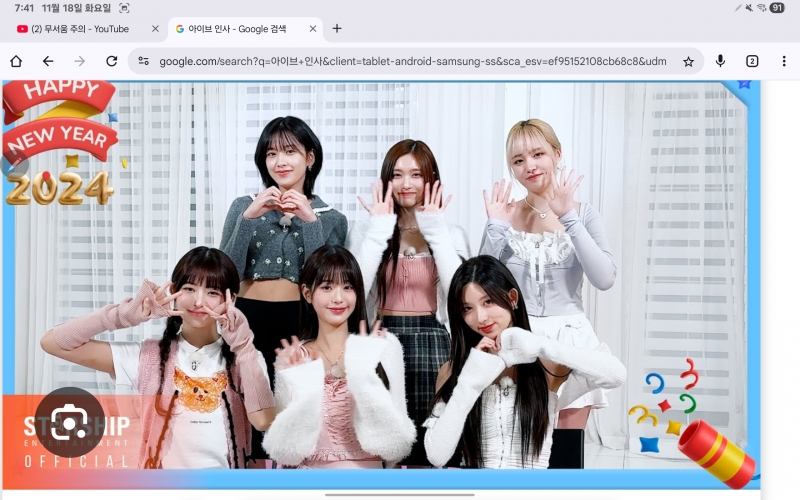Viewport: 800px width, 500px height.
Task: Open the tab switcher showing 2 tabs
Action: pos(752,61)
